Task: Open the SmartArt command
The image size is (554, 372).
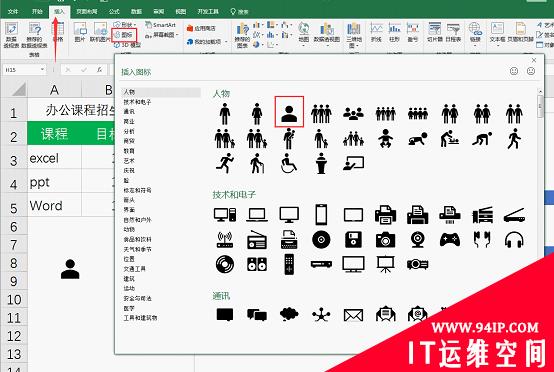Action: 160,25
